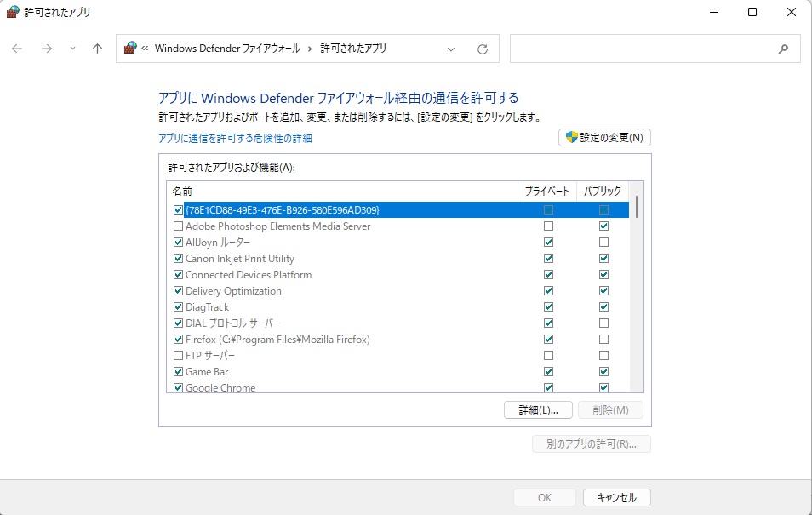Enable AllJoyn ルーター public checkbox

tap(603, 242)
